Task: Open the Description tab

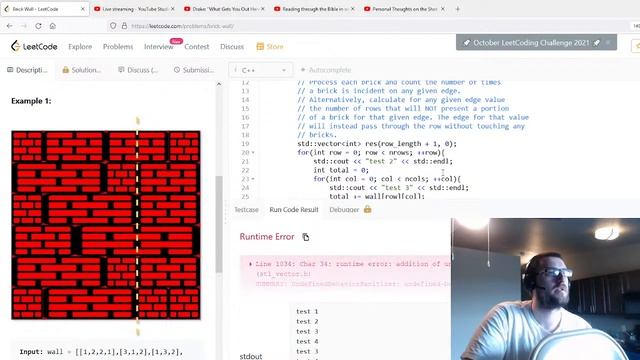Action: click(x=27, y=70)
